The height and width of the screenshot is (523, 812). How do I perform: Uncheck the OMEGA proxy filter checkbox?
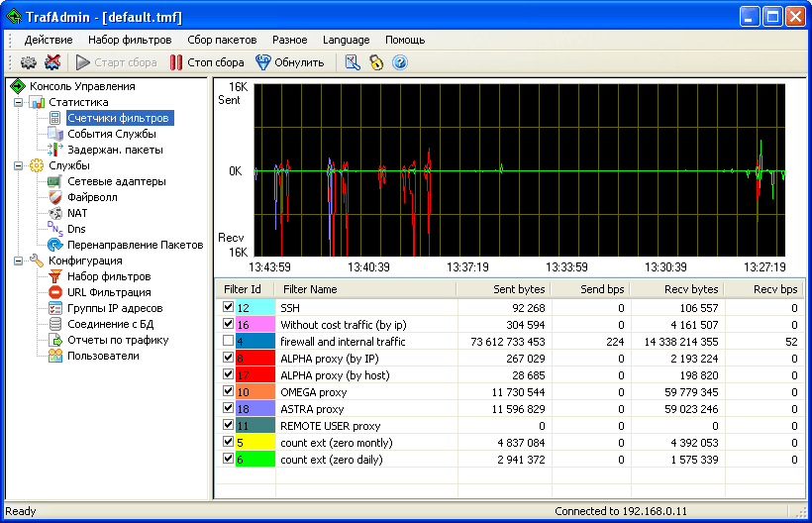point(230,392)
